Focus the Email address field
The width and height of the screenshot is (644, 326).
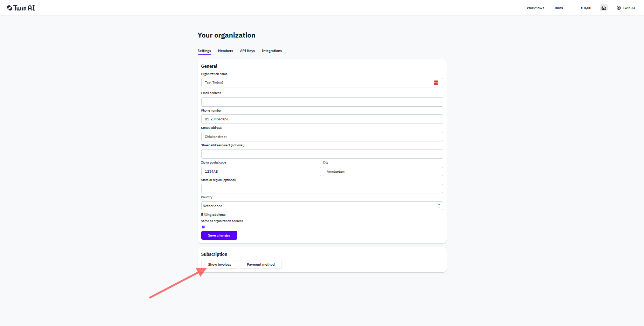tap(322, 102)
